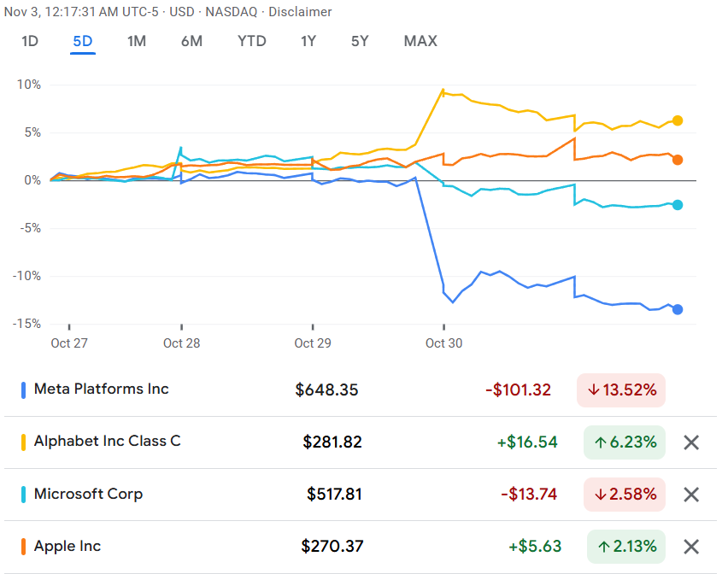Select the 5D time range tab

[83, 41]
